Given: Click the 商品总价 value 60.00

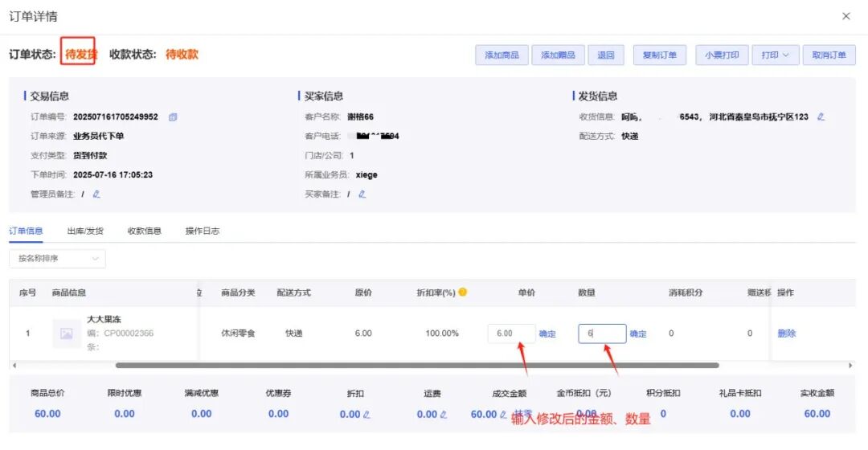Looking at the screenshot, I should 47,414.
